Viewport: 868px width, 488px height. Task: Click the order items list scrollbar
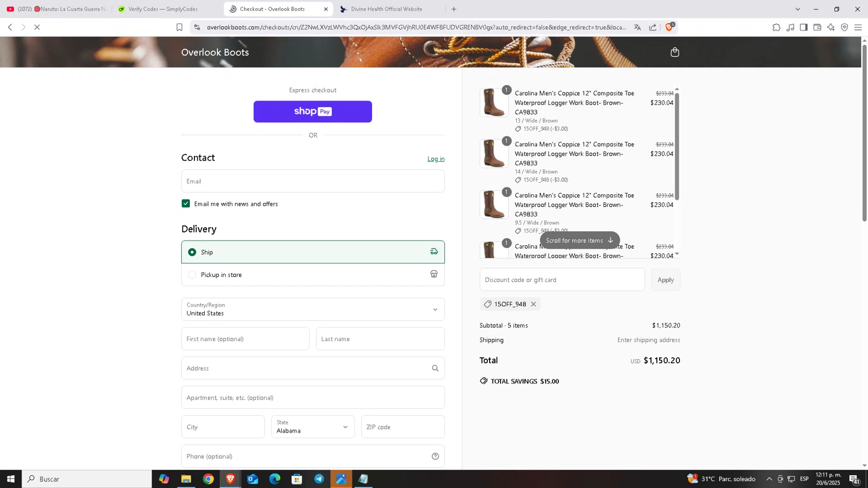tap(677, 146)
